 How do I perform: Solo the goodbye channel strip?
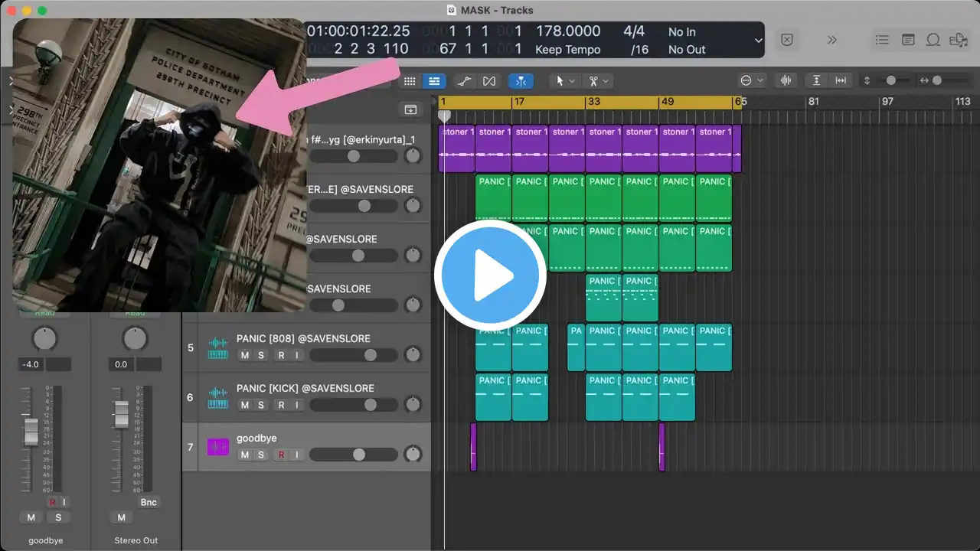point(57,517)
